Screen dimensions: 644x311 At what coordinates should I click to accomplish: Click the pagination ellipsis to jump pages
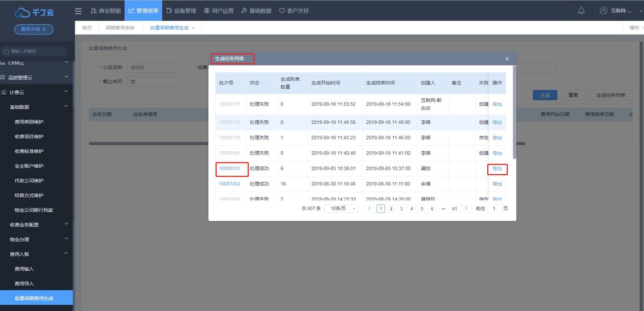click(443, 209)
